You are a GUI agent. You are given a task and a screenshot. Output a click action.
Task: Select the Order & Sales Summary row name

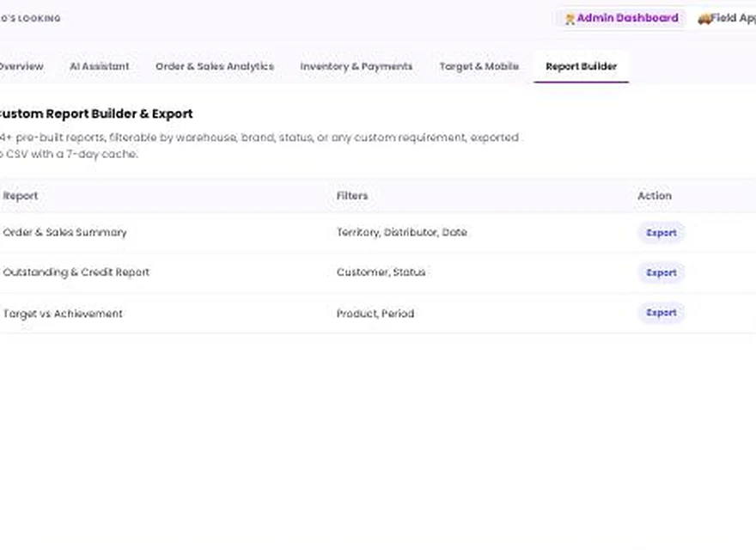click(64, 233)
